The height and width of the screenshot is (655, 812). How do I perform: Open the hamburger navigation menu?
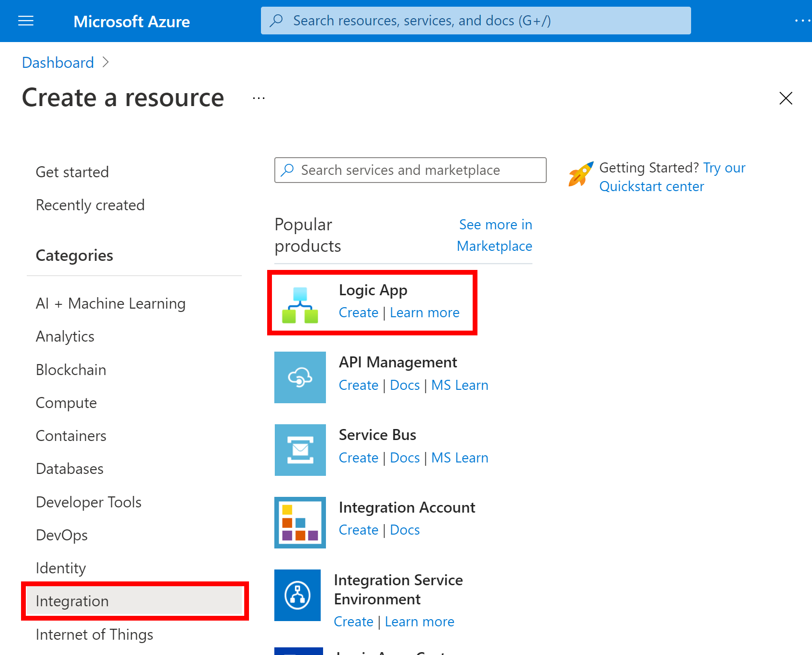click(25, 21)
